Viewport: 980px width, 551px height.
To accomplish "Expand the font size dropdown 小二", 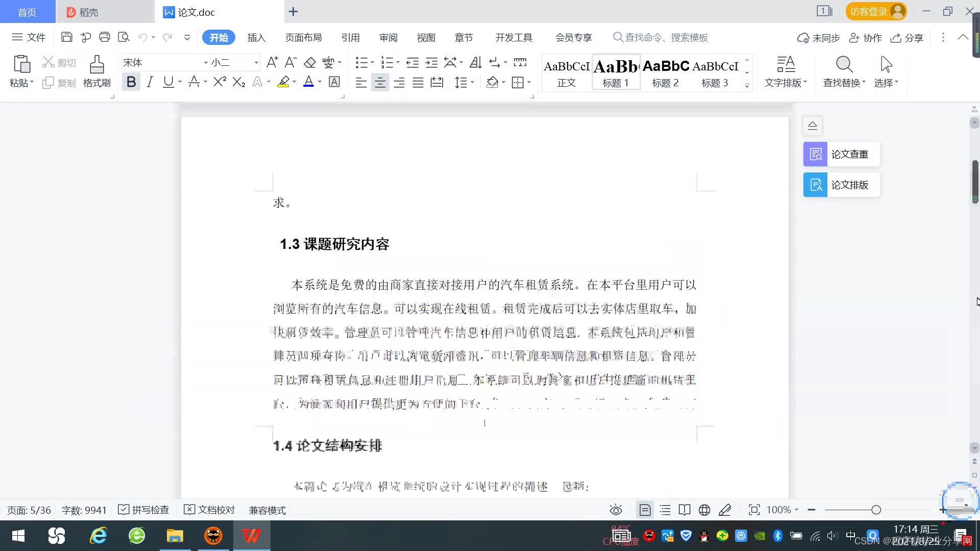I will click(256, 63).
